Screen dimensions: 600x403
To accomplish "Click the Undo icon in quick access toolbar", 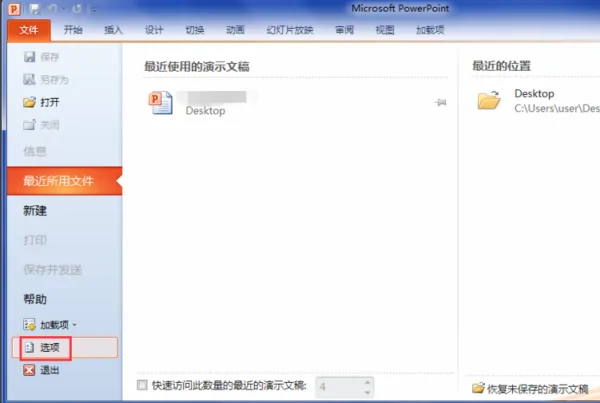I will [x=53, y=8].
